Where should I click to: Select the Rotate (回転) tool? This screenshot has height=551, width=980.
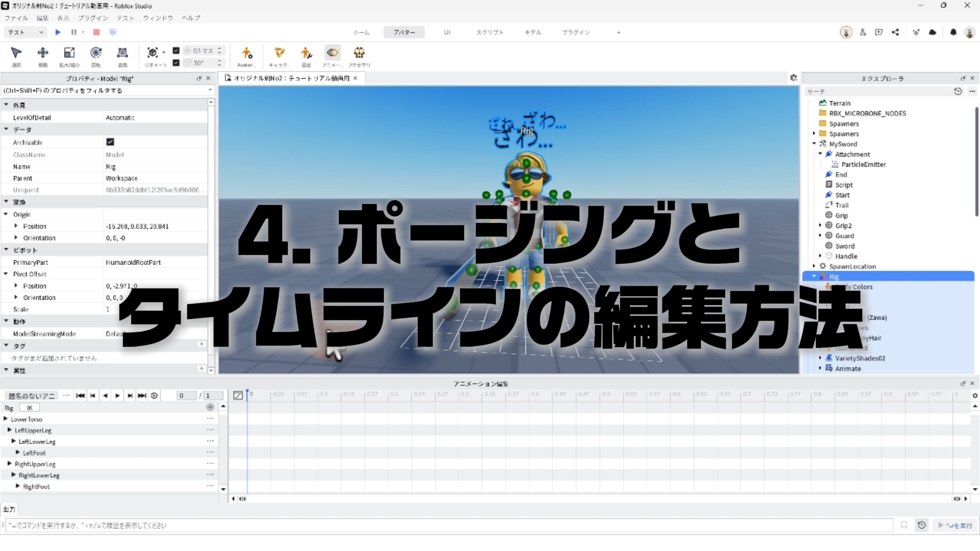pos(96,53)
